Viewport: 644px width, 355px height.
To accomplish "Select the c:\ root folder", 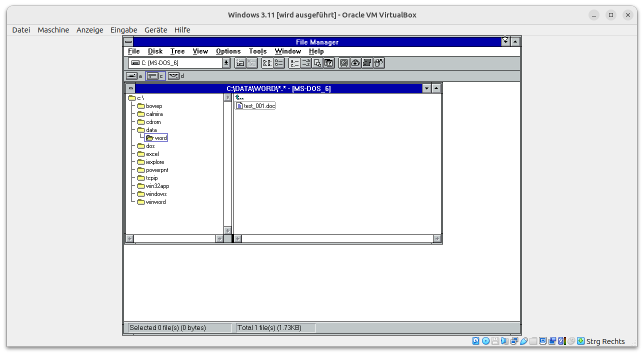I will pos(136,98).
